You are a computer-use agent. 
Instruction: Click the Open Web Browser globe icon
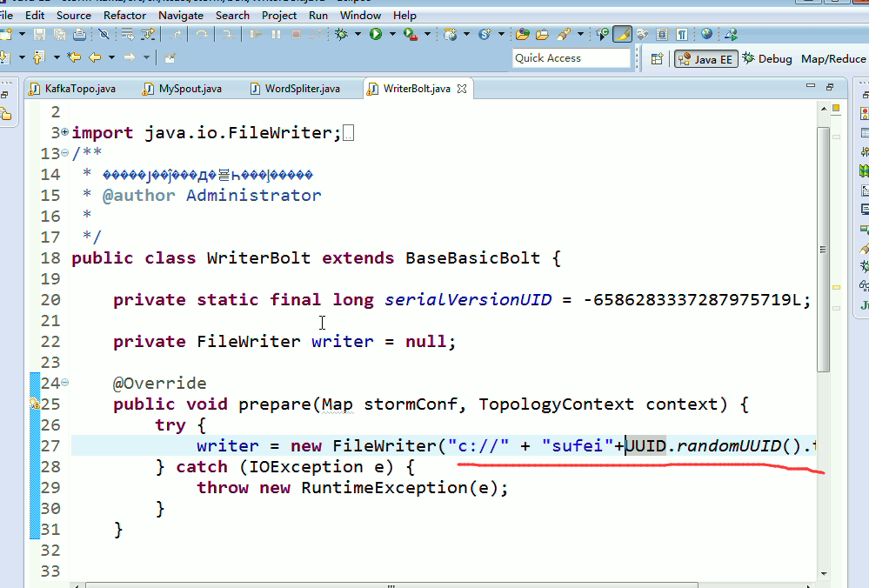pyautogui.click(x=706, y=35)
